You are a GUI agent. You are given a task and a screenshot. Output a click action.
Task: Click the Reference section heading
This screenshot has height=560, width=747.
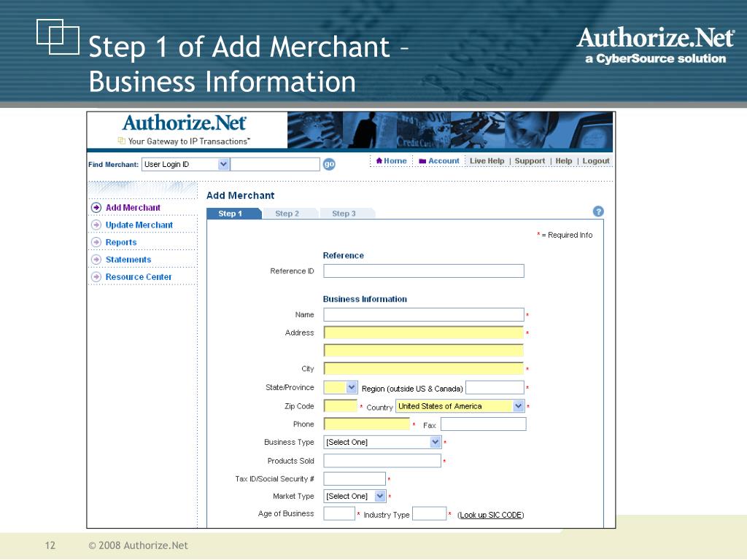[x=343, y=255]
